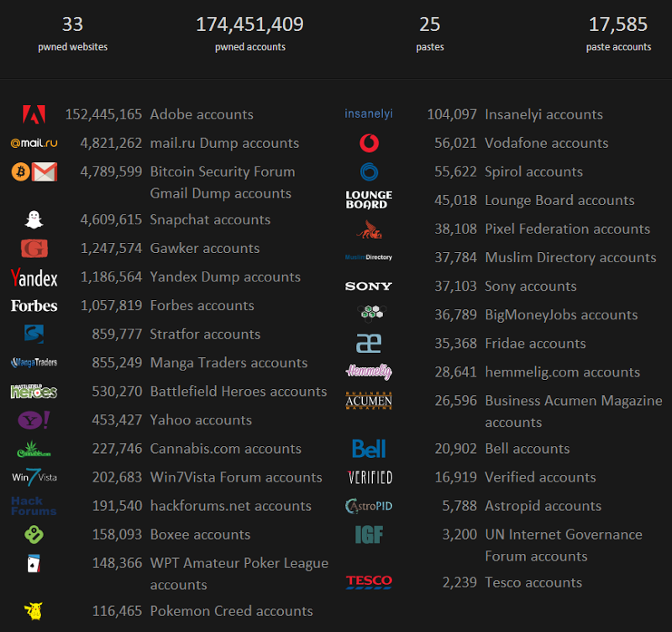
Task: Click the Verified logo
Action: coord(370,477)
